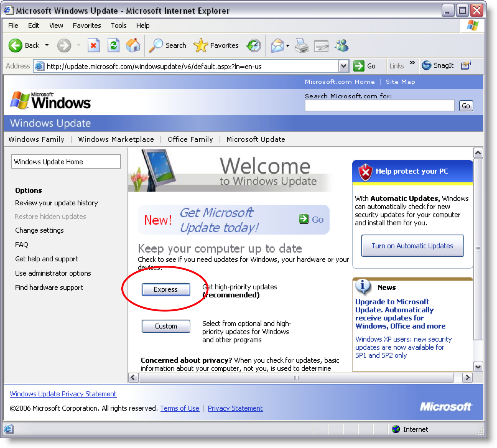The height and width of the screenshot is (448, 497).
Task: Click the Internet zone globe in status bar
Action: pos(396,429)
